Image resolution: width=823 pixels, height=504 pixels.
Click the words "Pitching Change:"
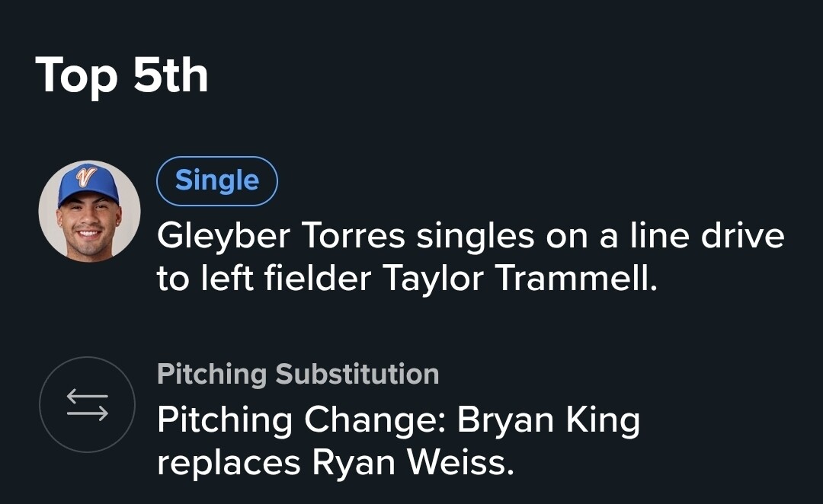pos(301,419)
